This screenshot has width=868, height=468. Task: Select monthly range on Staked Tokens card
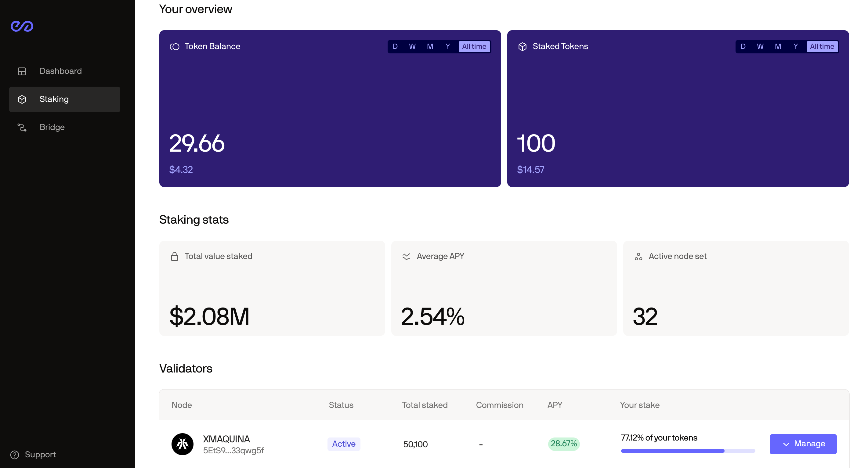click(778, 46)
